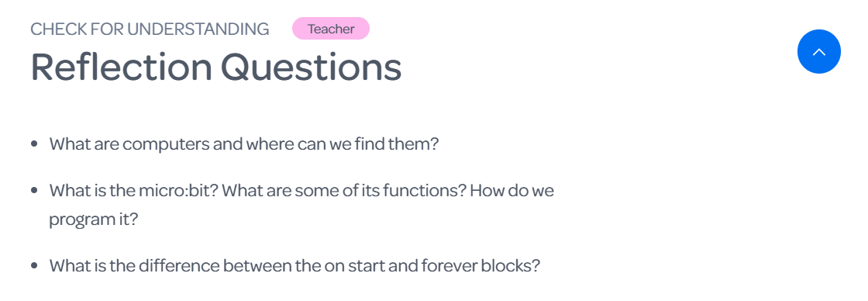The height and width of the screenshot is (301, 868).
Task: Click the CHECK FOR UNDERSTANDING label
Action: (x=150, y=29)
